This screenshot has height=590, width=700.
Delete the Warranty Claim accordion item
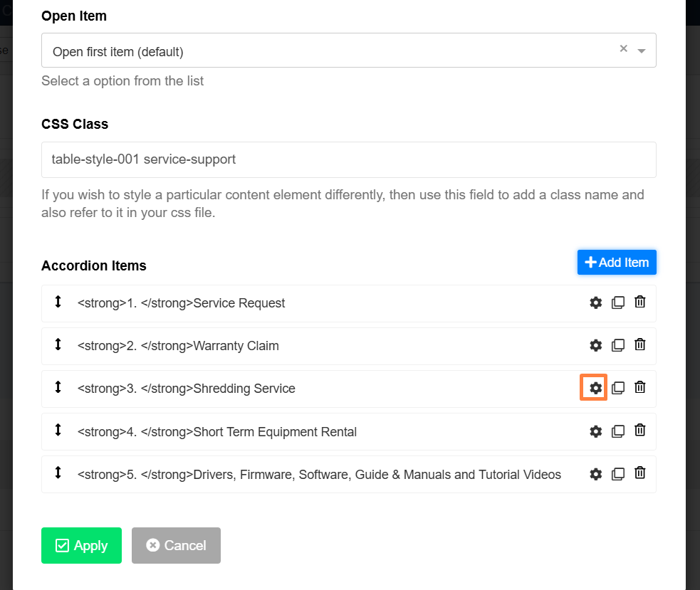click(x=639, y=344)
